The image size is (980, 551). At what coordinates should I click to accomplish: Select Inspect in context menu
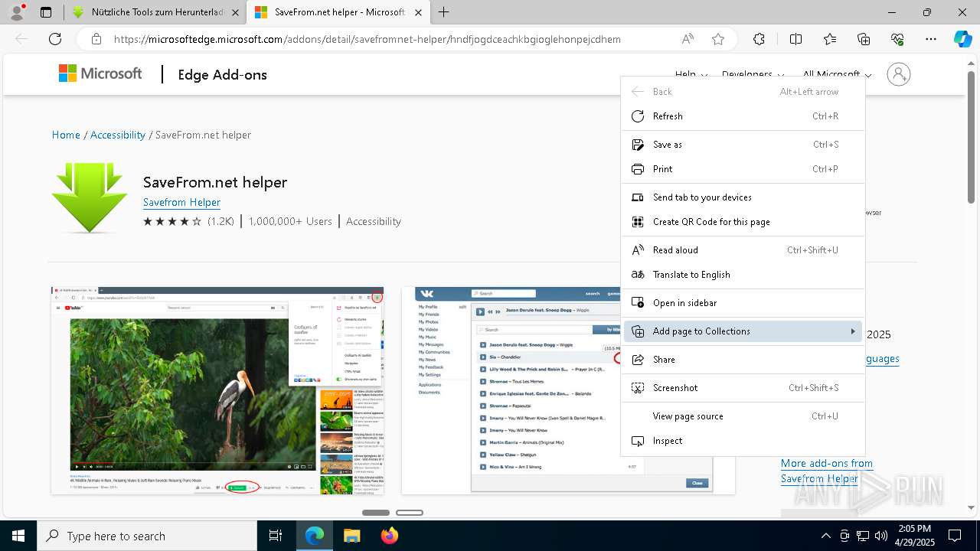(x=743, y=441)
